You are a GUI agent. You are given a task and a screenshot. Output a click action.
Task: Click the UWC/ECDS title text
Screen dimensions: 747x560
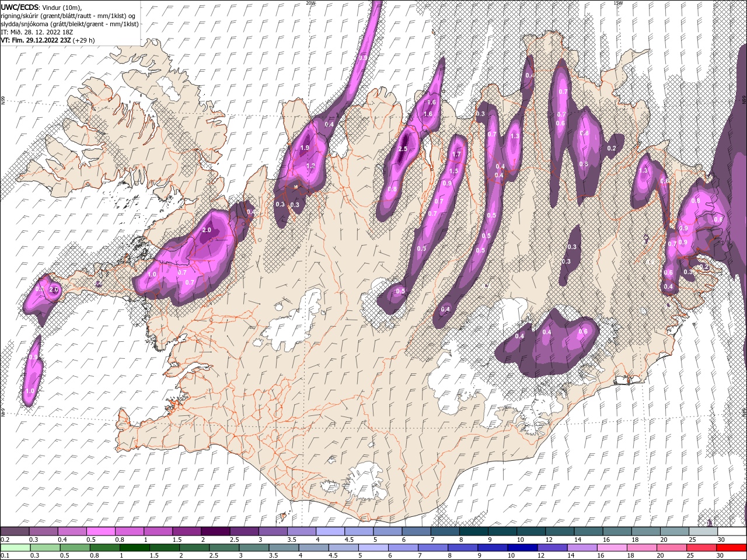click(x=20, y=7)
